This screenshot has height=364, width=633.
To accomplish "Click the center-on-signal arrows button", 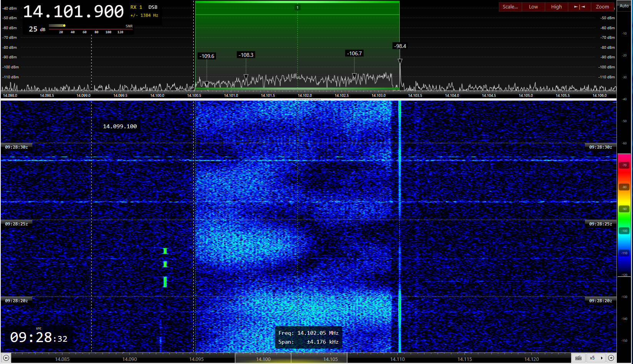I will [x=579, y=7].
